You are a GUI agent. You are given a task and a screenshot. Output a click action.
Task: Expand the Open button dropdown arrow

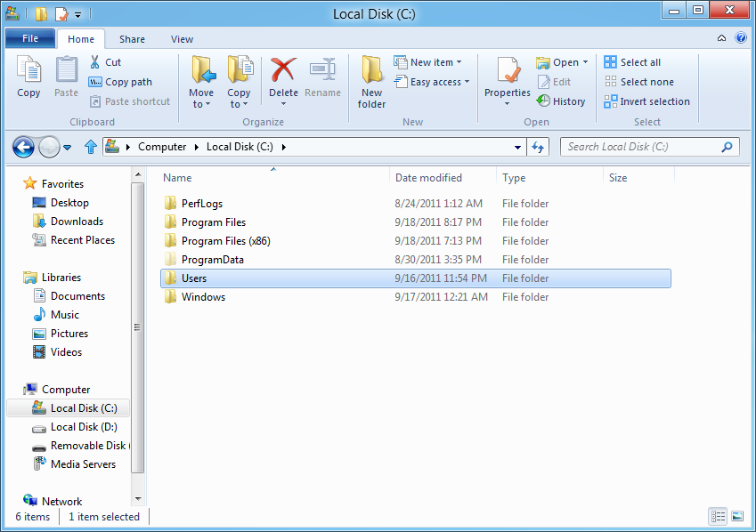pos(585,62)
